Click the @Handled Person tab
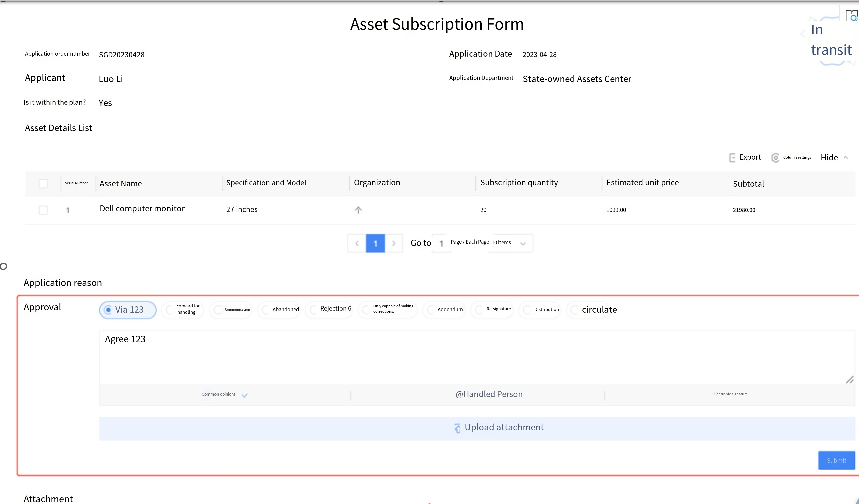Screen dimensions: 859x504 point(489,394)
